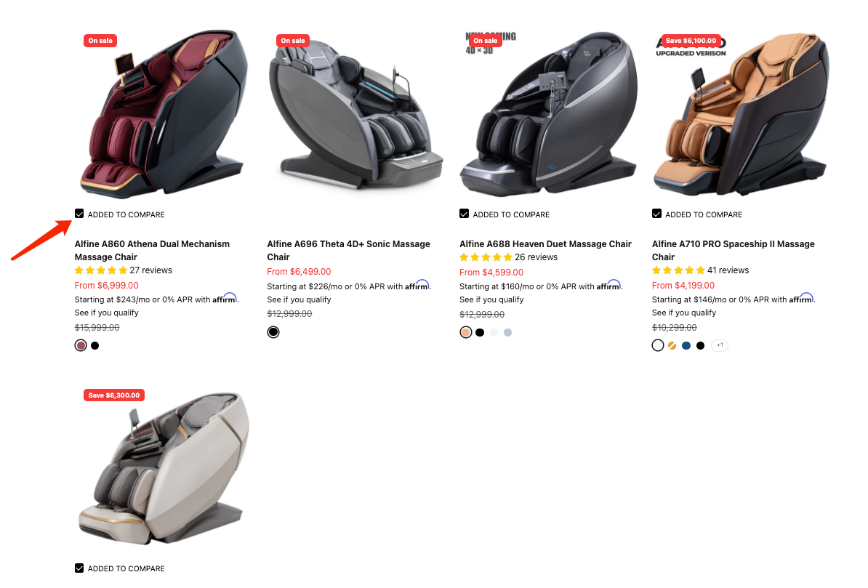
Task: Select black color swatch for A860 Athena
Action: [x=95, y=345]
